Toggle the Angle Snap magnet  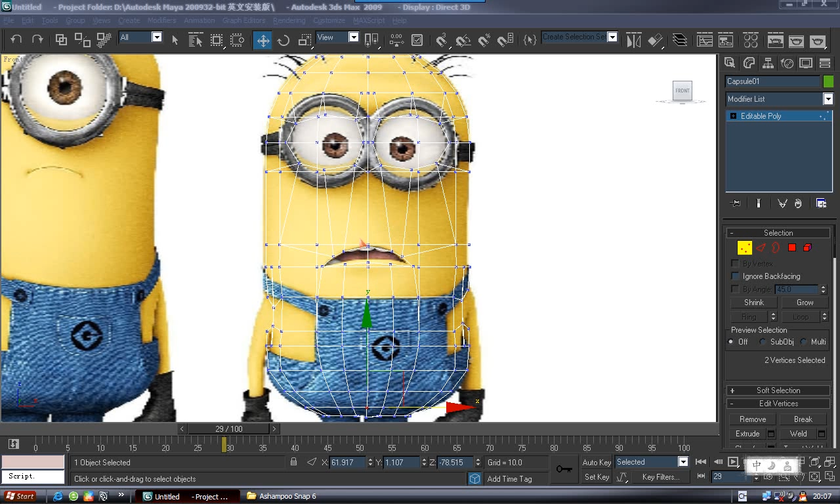(x=463, y=40)
